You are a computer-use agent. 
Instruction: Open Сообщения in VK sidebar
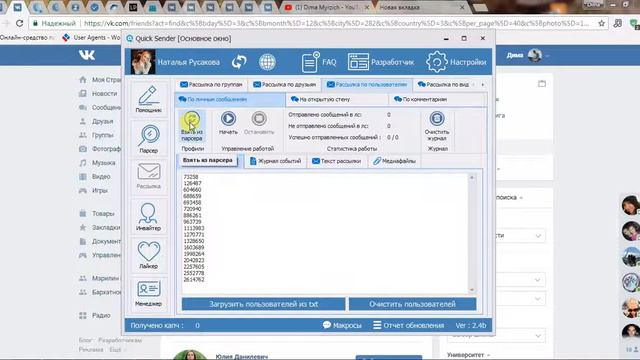[x=100, y=107]
